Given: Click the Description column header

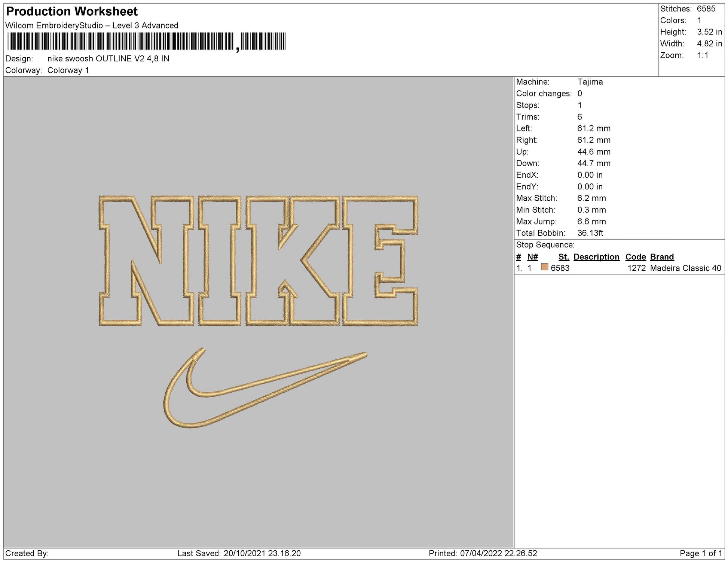Looking at the screenshot, I should click(x=596, y=257).
